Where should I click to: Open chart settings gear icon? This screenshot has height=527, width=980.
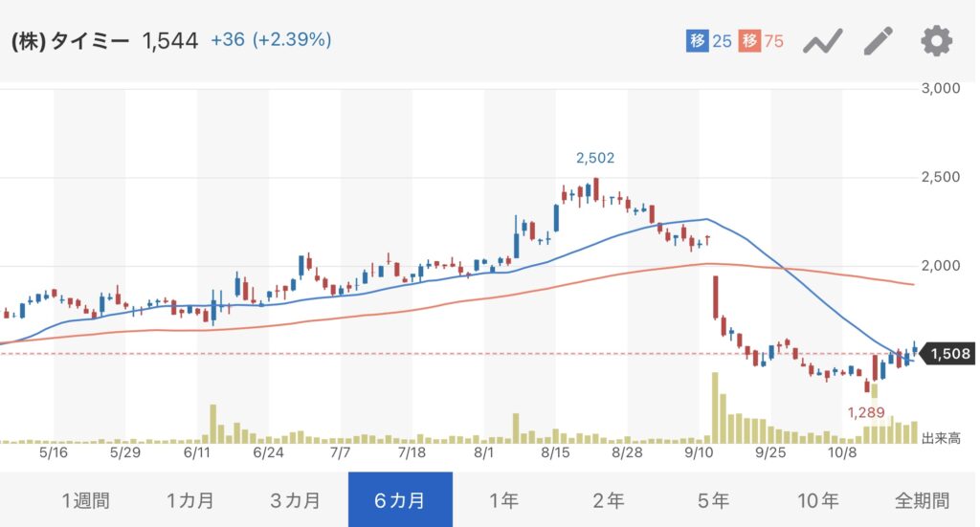936,41
